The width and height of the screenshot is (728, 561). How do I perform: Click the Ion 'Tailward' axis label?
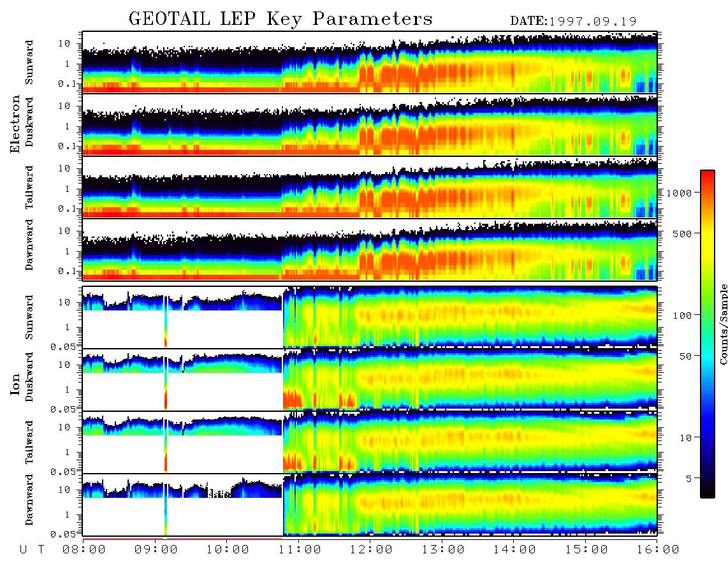pyautogui.click(x=29, y=442)
